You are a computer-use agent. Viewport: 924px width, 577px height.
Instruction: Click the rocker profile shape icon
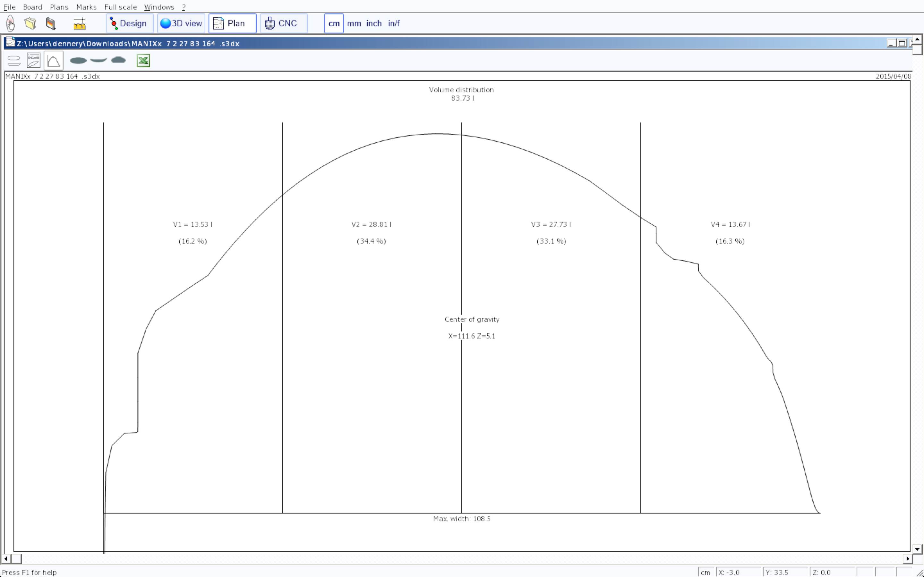pos(98,60)
